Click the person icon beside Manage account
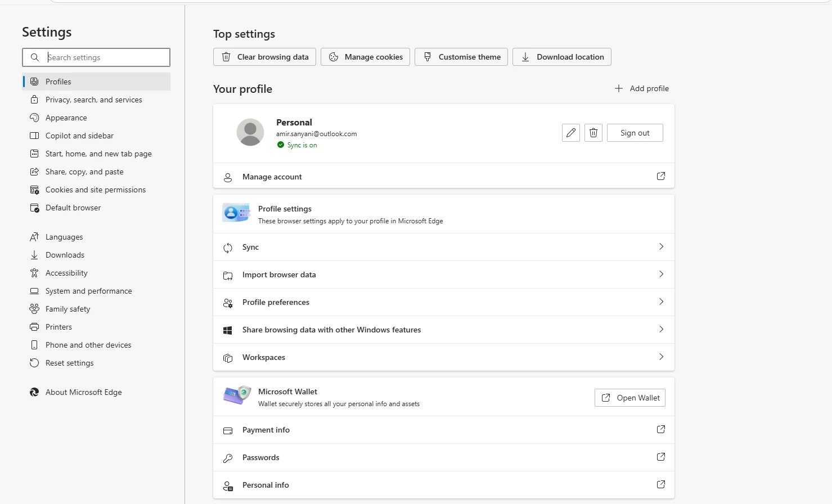 228,177
